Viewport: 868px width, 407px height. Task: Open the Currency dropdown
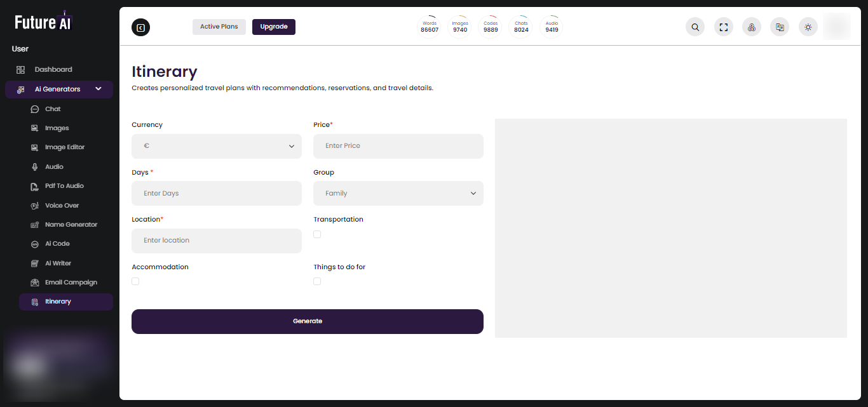[216, 146]
